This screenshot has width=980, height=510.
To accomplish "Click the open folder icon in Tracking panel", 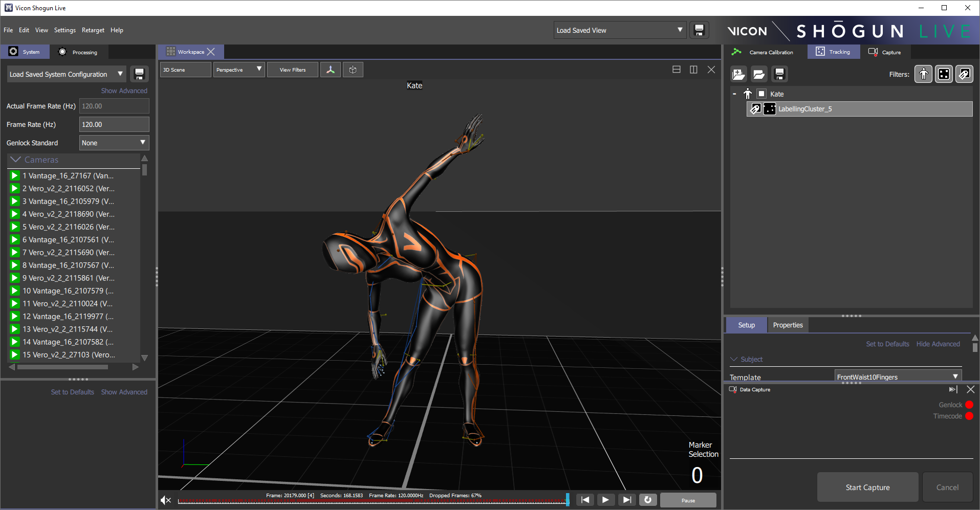I will (x=759, y=74).
